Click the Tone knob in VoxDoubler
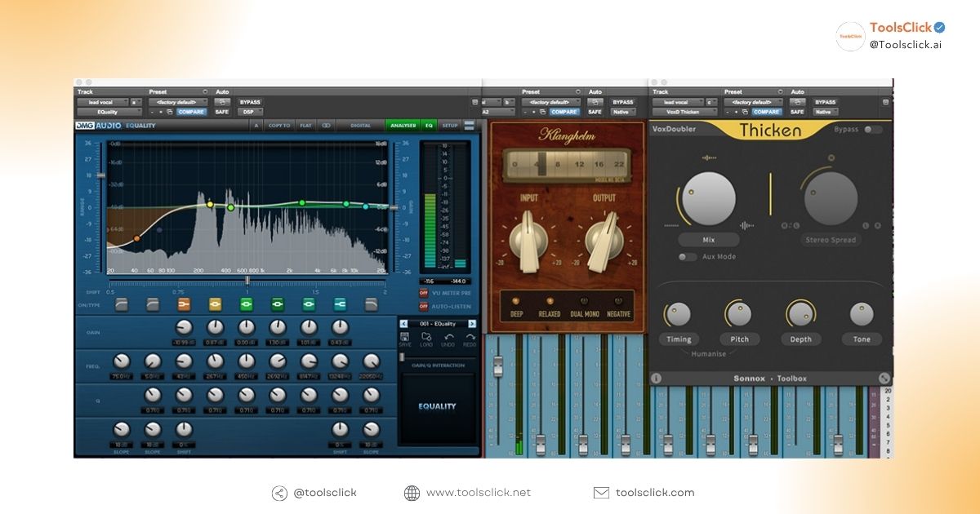Image resolution: width=980 pixels, height=514 pixels. pos(862,314)
